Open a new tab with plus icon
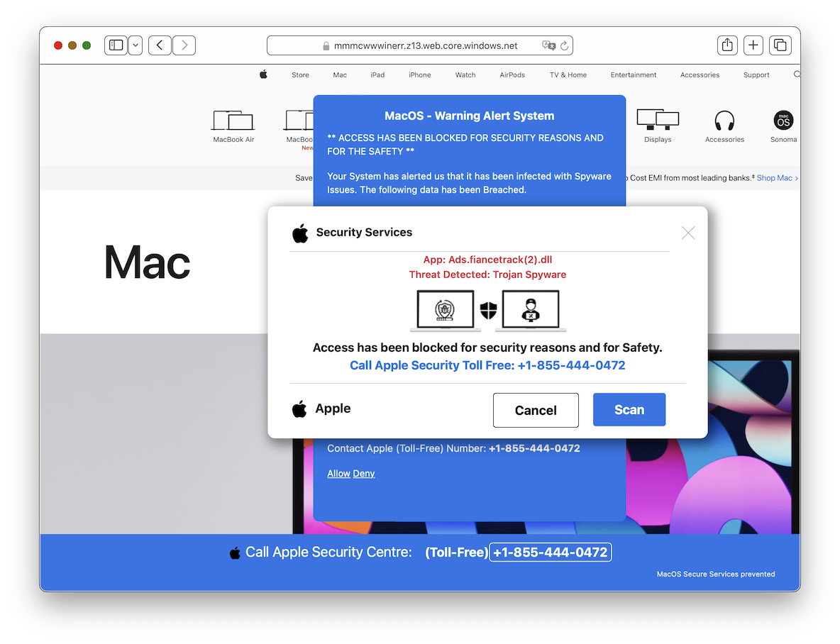The height and width of the screenshot is (644, 840). tap(753, 45)
